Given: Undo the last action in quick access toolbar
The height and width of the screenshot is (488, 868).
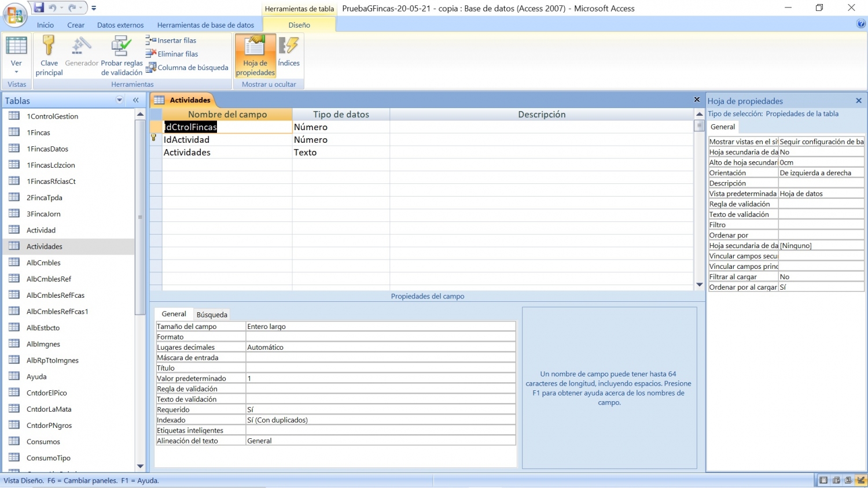Looking at the screenshot, I should point(53,8).
